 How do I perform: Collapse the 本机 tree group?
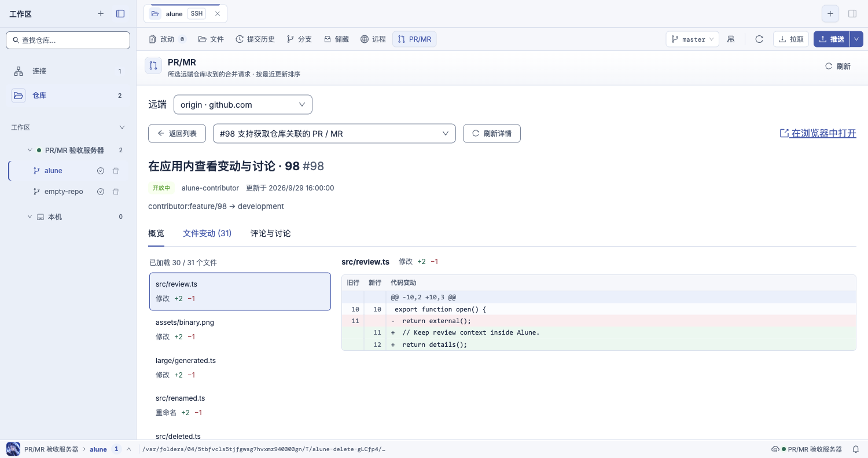click(x=30, y=217)
